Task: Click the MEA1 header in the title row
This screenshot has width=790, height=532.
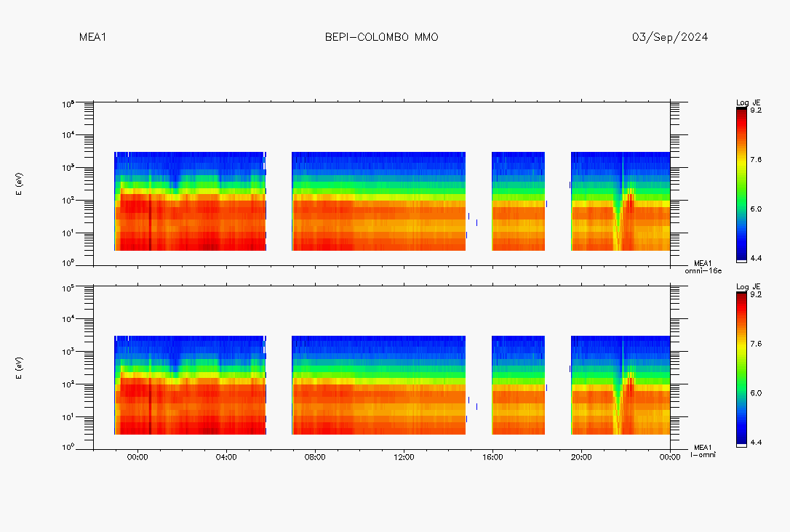Action: coord(92,37)
